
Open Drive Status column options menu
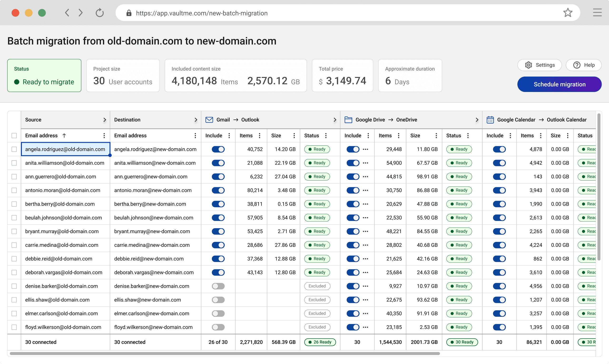468,136
